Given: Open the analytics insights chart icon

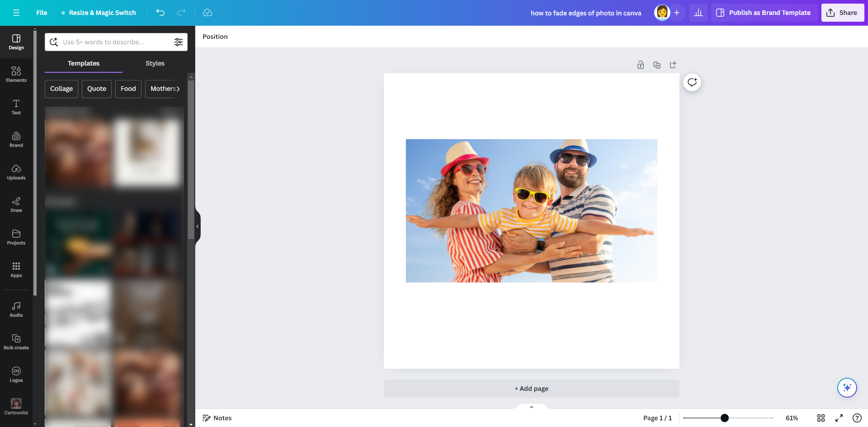Looking at the screenshot, I should tap(698, 13).
